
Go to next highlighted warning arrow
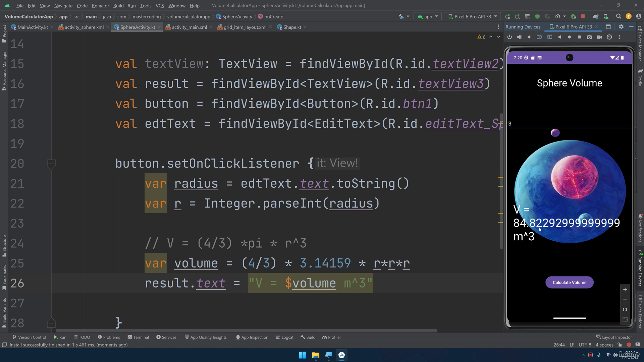click(498, 37)
